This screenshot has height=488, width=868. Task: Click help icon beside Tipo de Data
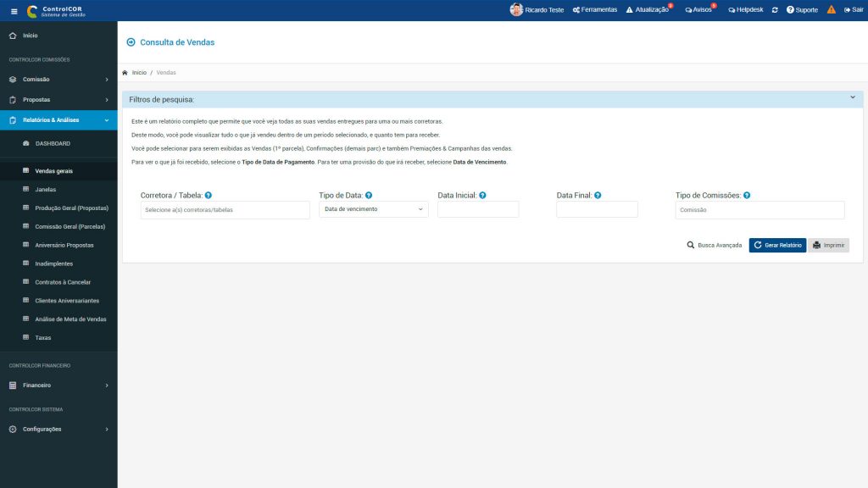click(x=369, y=196)
